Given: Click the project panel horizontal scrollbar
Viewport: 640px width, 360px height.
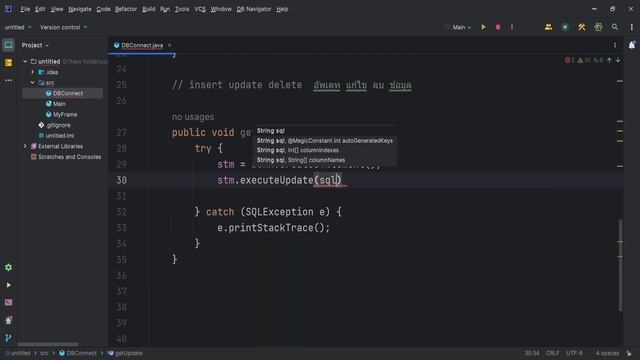Looking at the screenshot, I should tap(48, 344).
